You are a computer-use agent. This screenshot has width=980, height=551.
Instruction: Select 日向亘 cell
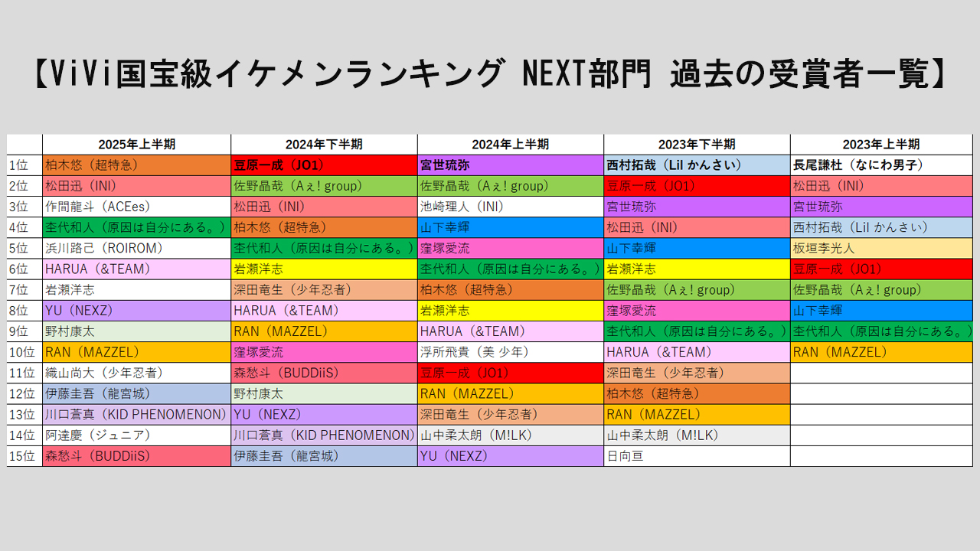pyautogui.click(x=697, y=456)
